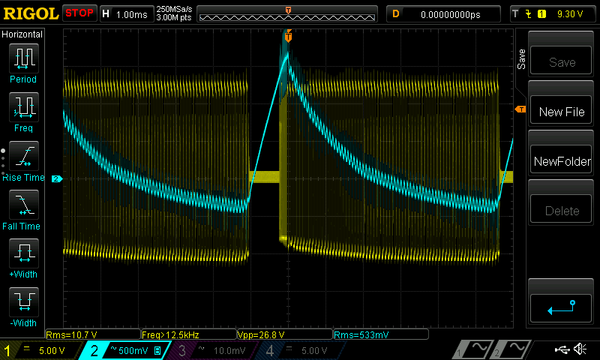Click the STOP run state indicator
Viewport: 600px width, 360px height.
(79, 13)
